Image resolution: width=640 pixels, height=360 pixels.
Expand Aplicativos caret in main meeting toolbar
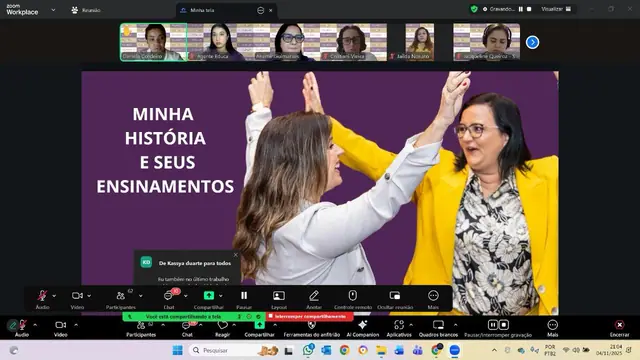tap(411, 325)
